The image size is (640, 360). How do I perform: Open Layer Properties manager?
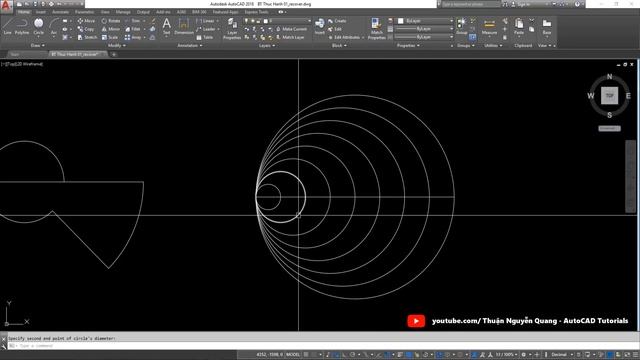[x=232, y=29]
